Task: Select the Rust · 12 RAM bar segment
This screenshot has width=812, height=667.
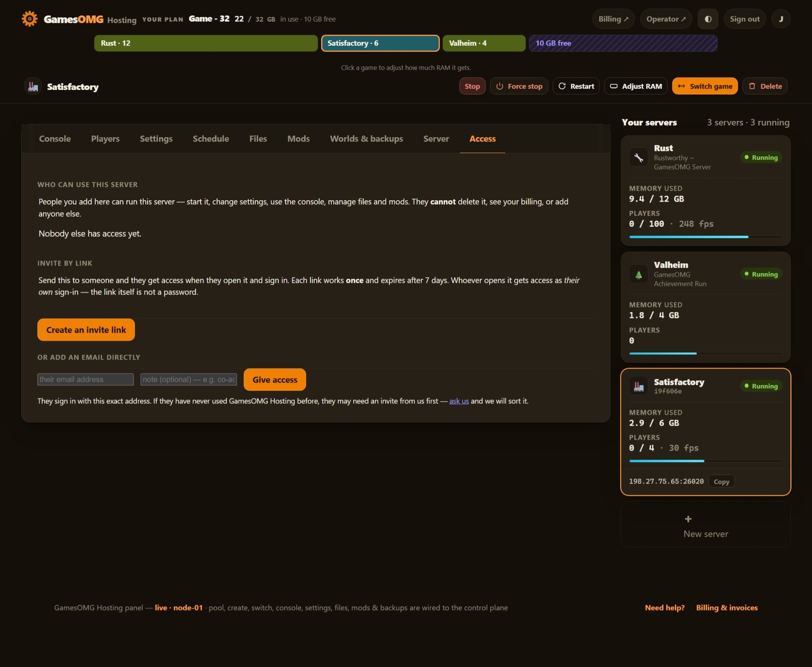Action: pos(206,43)
